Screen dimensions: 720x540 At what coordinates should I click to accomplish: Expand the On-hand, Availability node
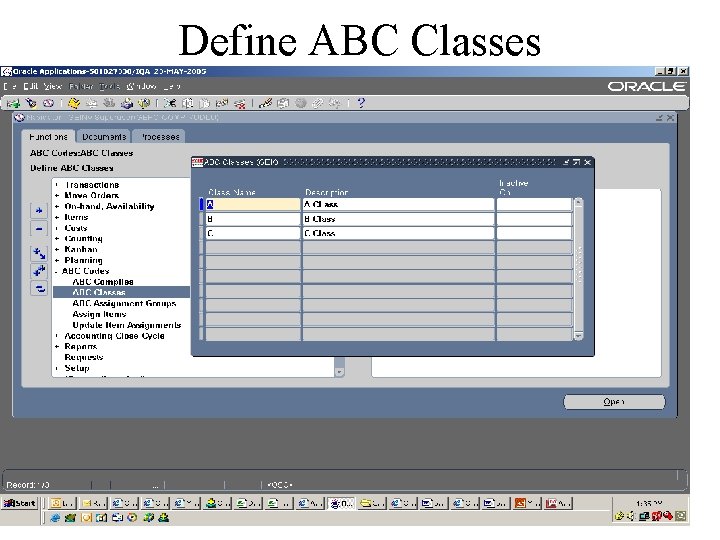(57, 207)
